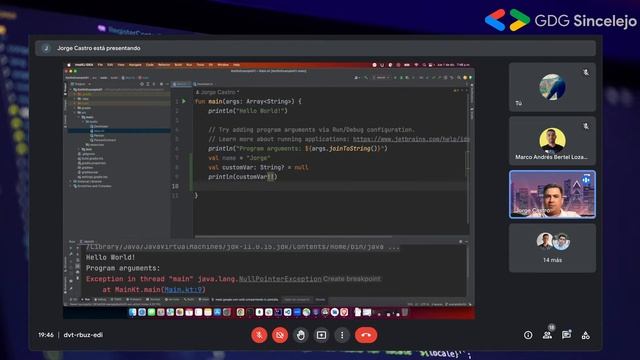The image size is (640, 360).
Task: Open the Meet more options menu
Action: pyautogui.click(x=342, y=335)
